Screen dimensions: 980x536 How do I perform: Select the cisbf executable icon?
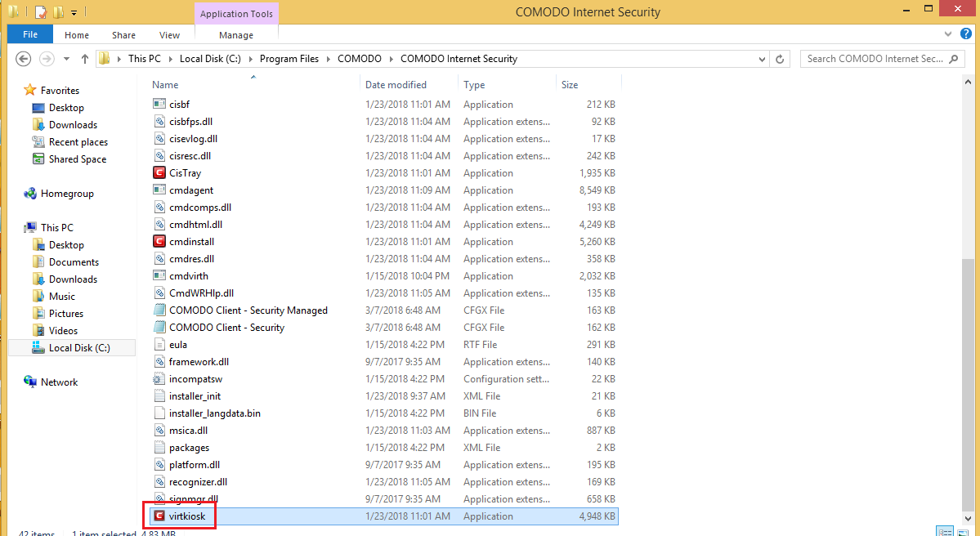[159, 105]
